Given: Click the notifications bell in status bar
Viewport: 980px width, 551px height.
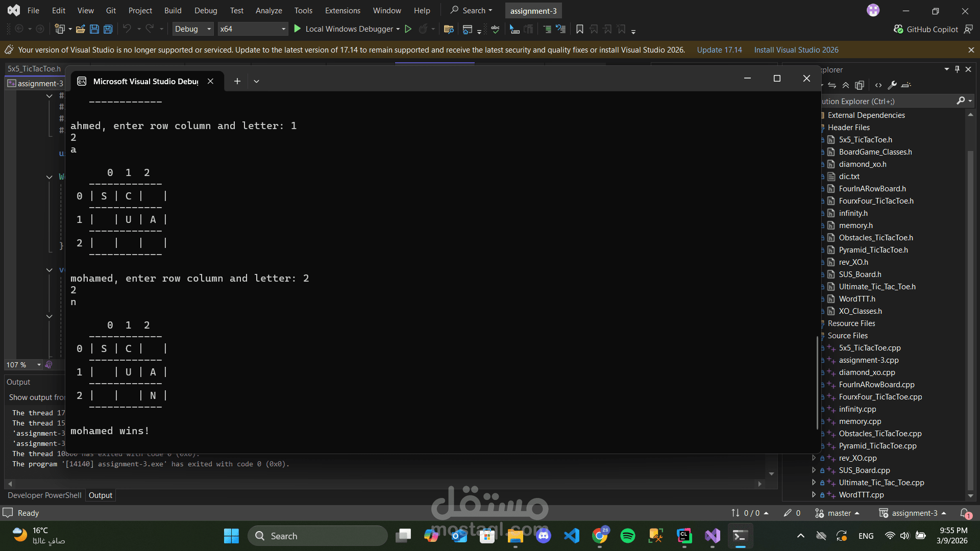Looking at the screenshot, I should coord(965,513).
